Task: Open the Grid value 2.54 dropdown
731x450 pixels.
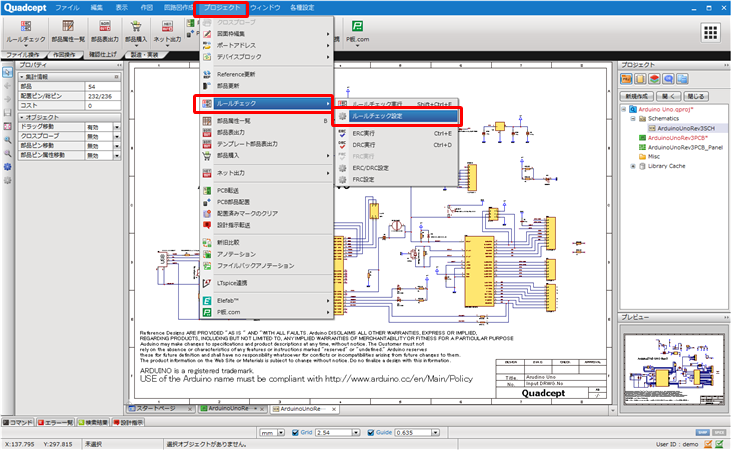Action: click(x=356, y=433)
